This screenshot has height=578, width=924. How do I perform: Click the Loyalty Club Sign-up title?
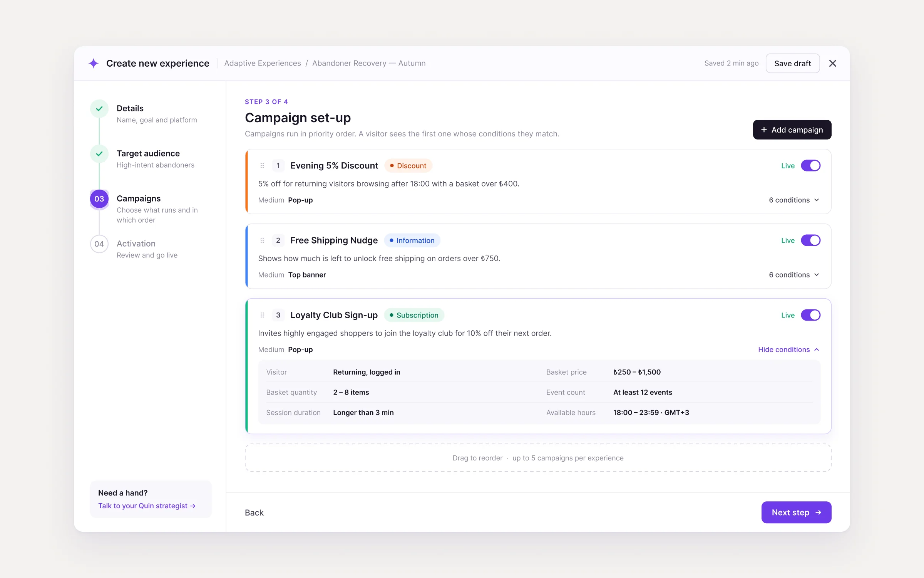click(334, 315)
